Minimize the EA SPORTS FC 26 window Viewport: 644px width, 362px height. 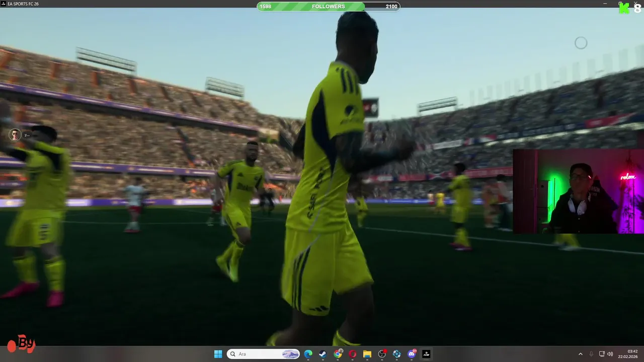pyautogui.click(x=605, y=4)
